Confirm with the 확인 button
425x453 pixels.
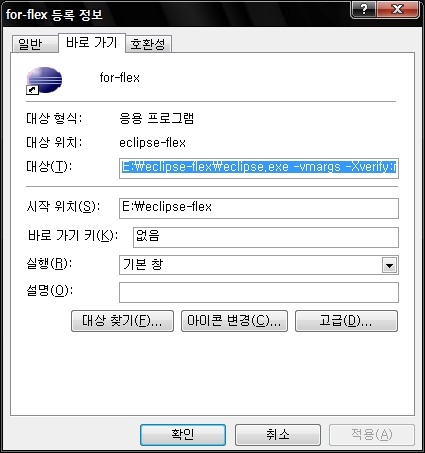[183, 435]
